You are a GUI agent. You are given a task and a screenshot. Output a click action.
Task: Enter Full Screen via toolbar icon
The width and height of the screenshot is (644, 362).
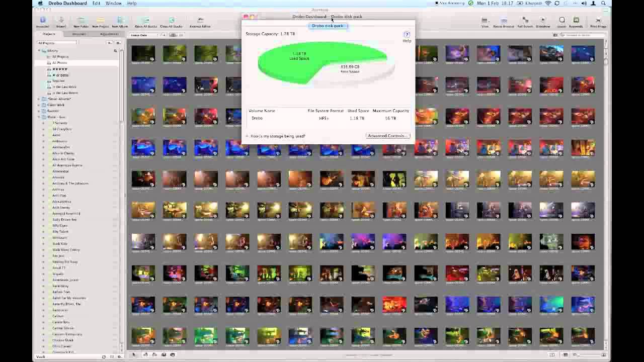525,21
